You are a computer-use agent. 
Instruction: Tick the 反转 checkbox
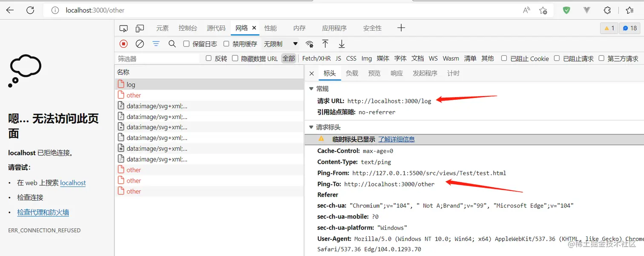pos(208,58)
